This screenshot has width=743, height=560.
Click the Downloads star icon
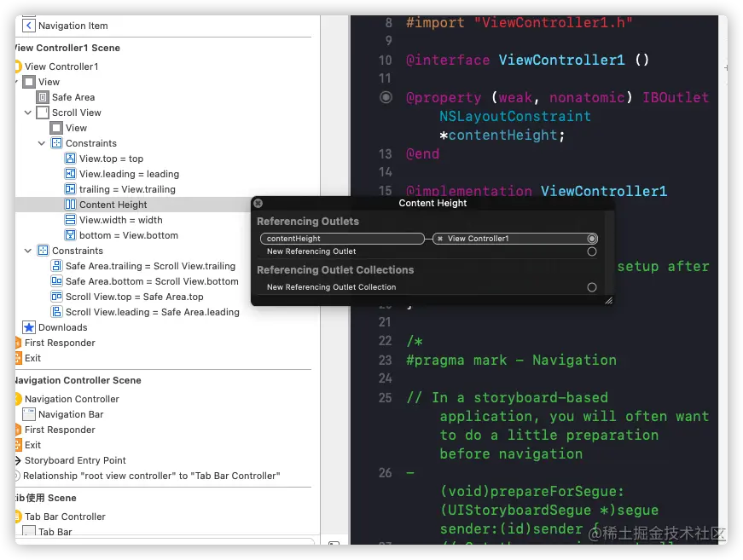(x=29, y=327)
